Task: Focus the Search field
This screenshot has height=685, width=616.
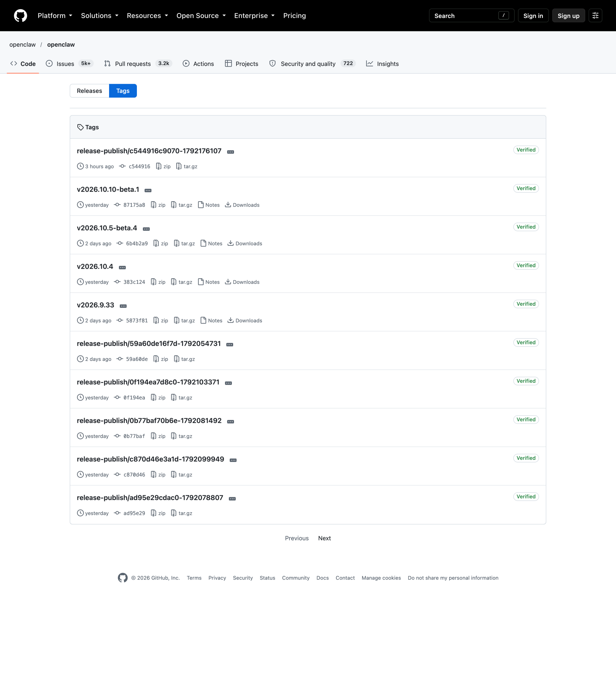Action: pos(471,16)
